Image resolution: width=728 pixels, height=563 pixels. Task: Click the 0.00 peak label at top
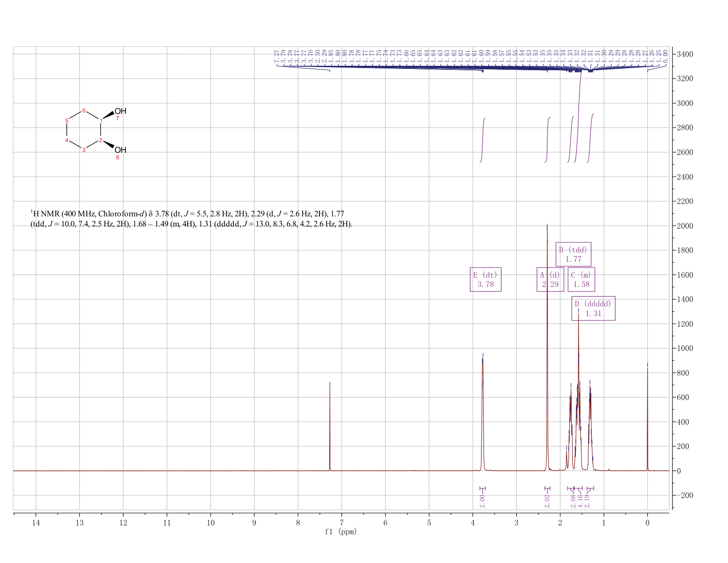point(666,57)
